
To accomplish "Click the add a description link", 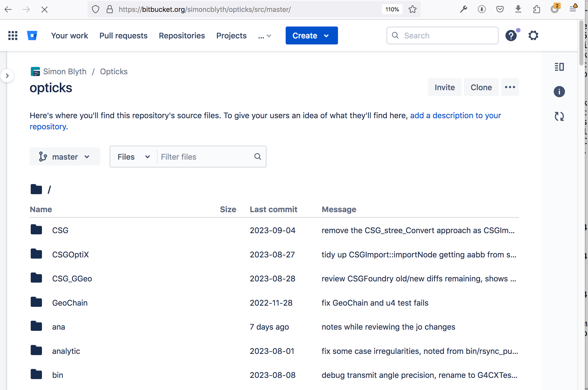I will (x=455, y=115).
